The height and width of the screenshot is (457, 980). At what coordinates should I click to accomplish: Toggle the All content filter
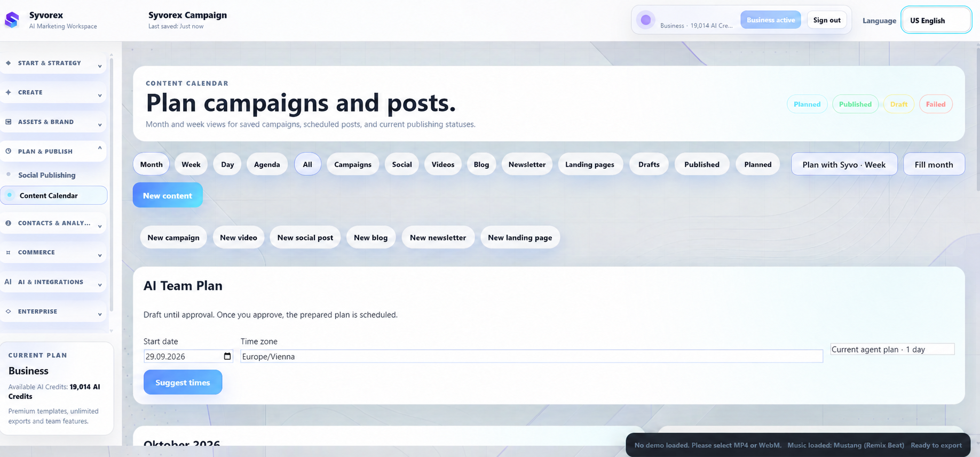[307, 164]
